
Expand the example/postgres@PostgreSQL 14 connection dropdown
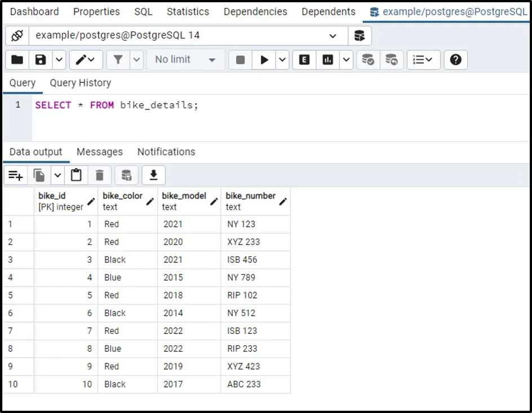point(333,36)
